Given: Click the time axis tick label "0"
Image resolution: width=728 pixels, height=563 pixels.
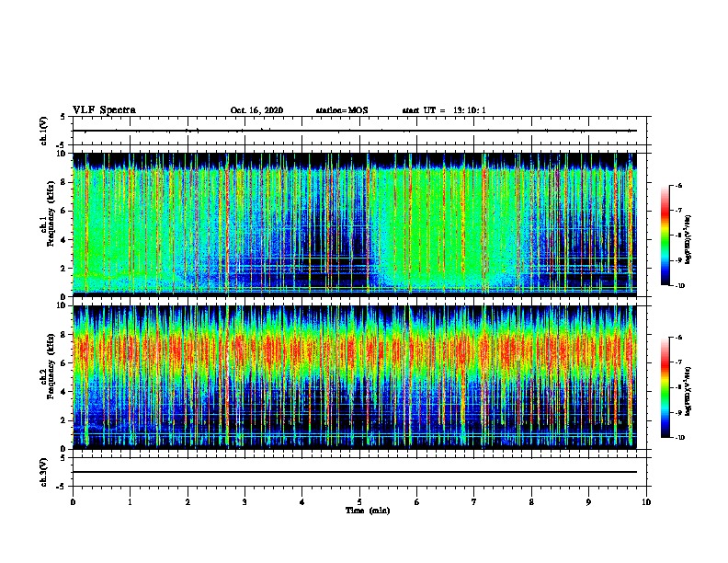Looking at the screenshot, I should pyautogui.click(x=73, y=502).
